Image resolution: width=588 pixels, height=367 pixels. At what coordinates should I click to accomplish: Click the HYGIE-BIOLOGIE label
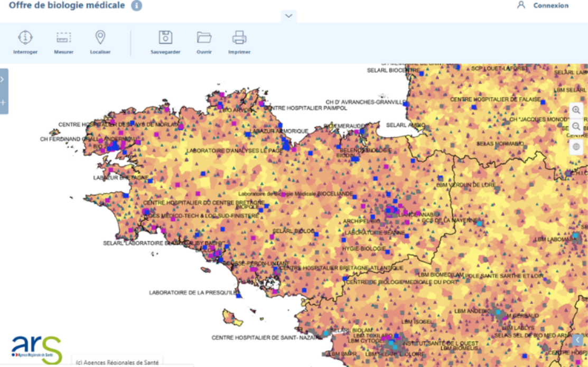coord(364,249)
